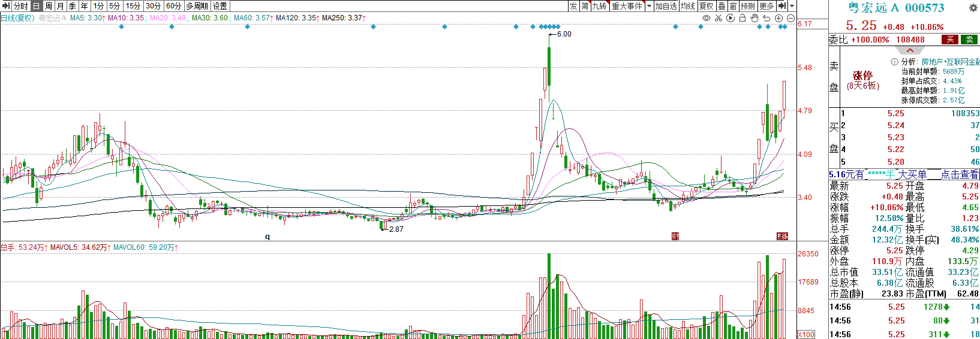Click the MA10: 3.35 indicator label
This screenshot has width=980, height=339.
point(126,18)
